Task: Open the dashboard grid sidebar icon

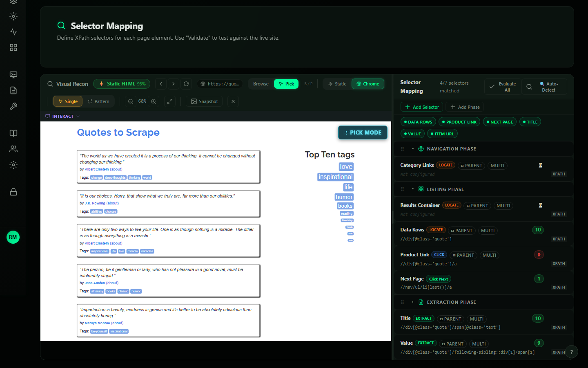Action: (13, 47)
